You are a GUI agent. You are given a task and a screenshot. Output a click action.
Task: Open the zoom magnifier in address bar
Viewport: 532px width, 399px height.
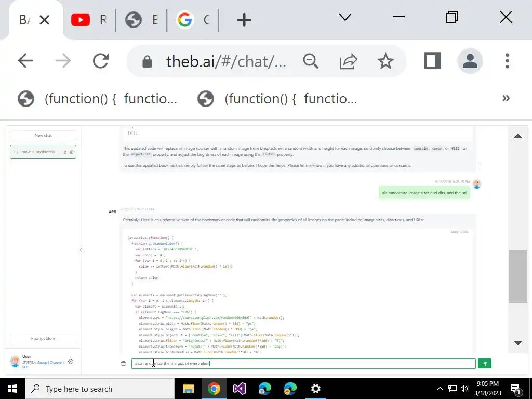(311, 61)
